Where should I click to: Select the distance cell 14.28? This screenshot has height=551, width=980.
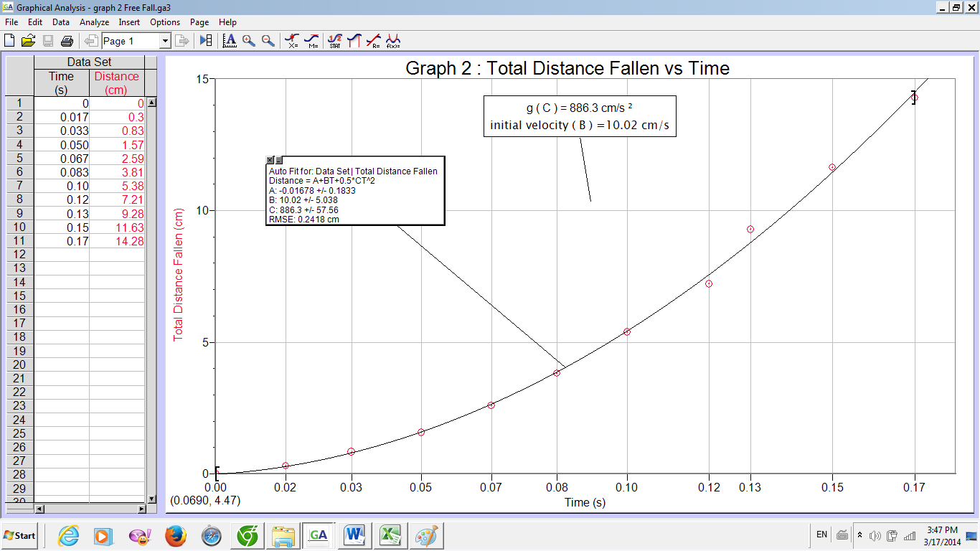click(117, 241)
